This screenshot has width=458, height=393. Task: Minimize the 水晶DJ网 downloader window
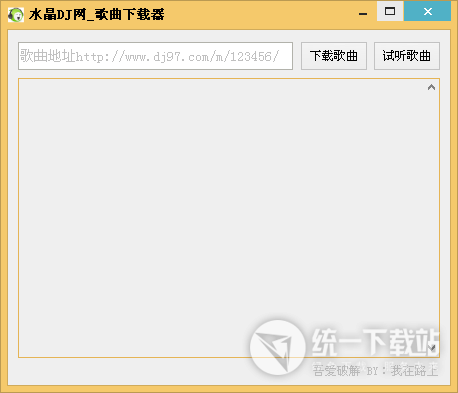[363, 12]
